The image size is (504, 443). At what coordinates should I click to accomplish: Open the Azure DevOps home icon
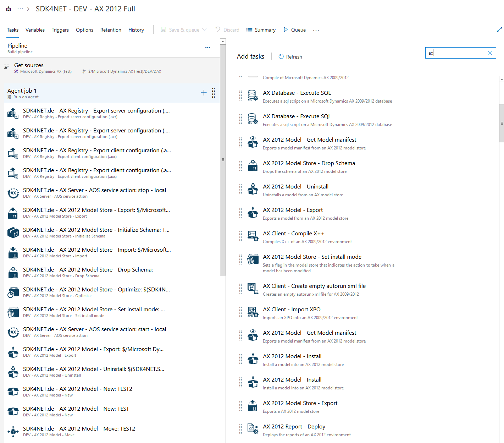pyautogui.click(x=9, y=9)
